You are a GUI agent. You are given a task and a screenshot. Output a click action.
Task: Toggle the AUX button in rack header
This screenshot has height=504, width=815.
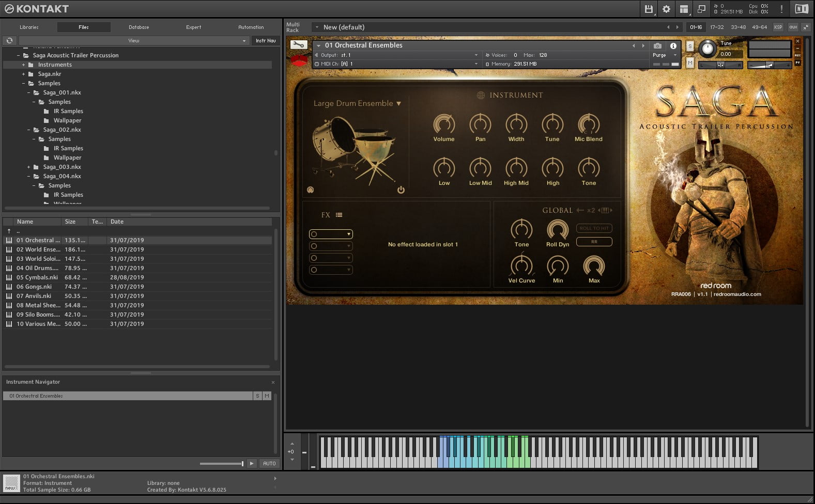tap(793, 27)
